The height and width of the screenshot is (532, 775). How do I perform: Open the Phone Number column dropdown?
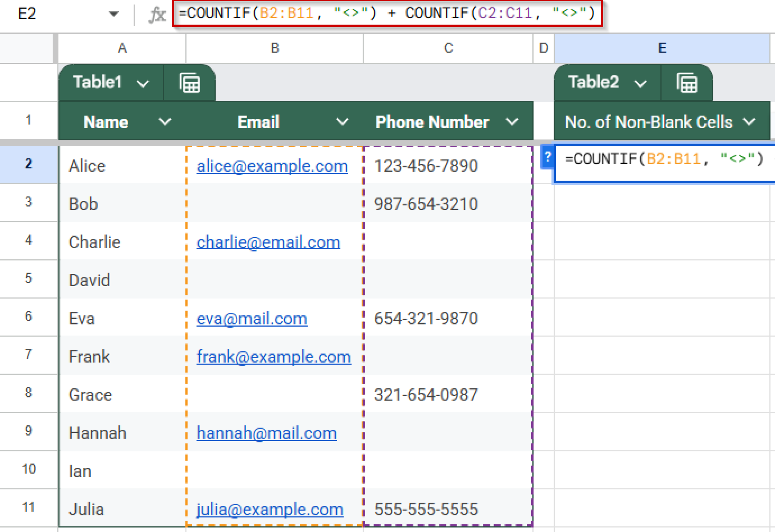point(513,122)
